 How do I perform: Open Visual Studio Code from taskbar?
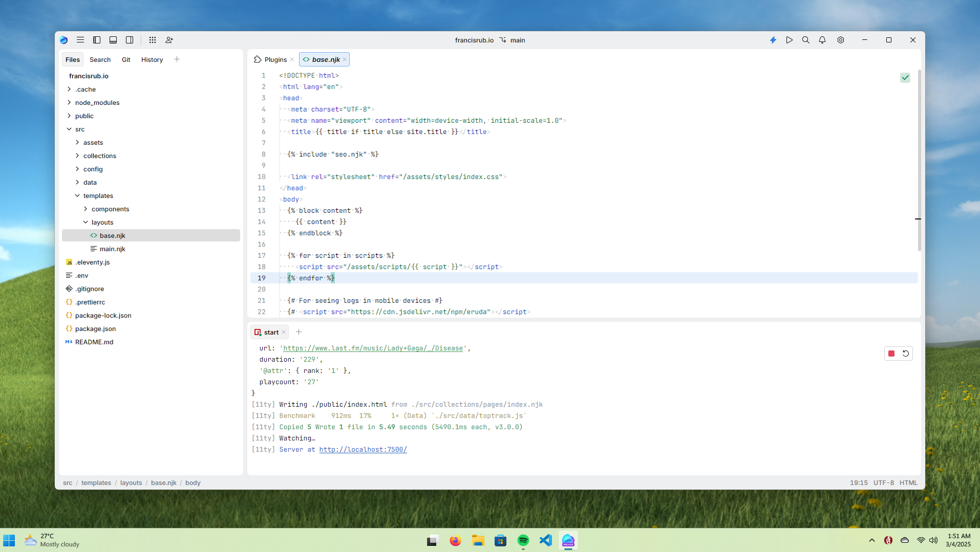tap(546, 540)
